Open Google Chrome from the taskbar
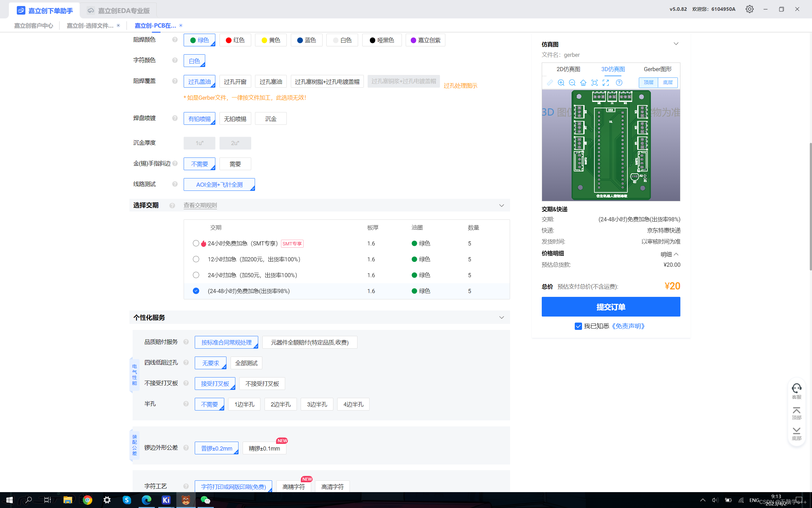 (88, 500)
